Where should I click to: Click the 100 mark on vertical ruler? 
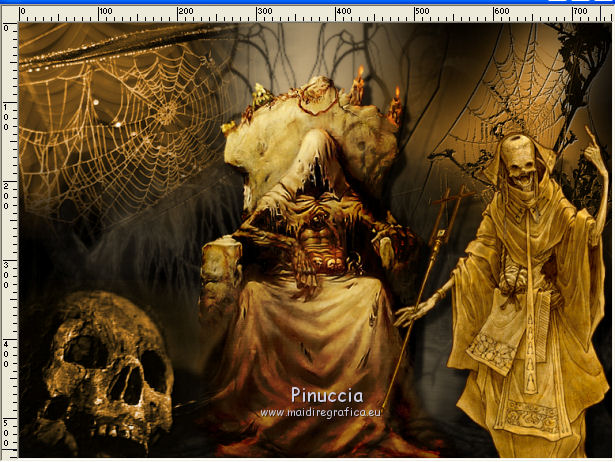(x=6, y=117)
